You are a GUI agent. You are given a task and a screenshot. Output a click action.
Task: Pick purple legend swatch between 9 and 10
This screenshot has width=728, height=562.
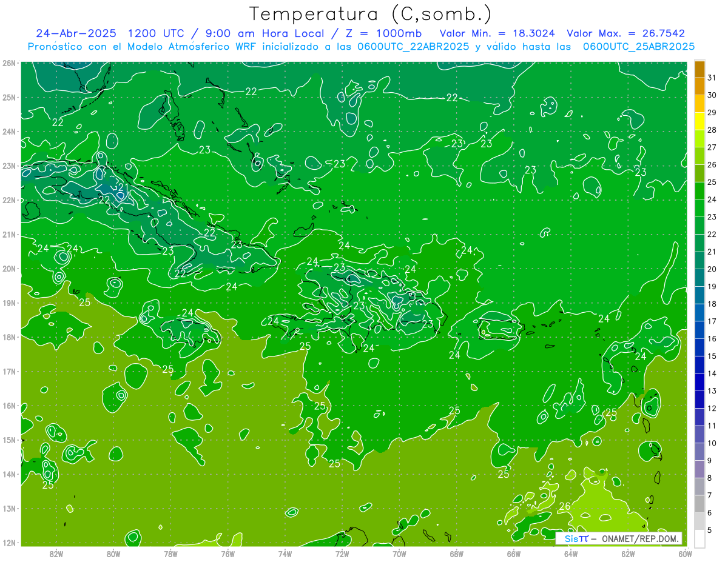pyautogui.click(x=699, y=452)
